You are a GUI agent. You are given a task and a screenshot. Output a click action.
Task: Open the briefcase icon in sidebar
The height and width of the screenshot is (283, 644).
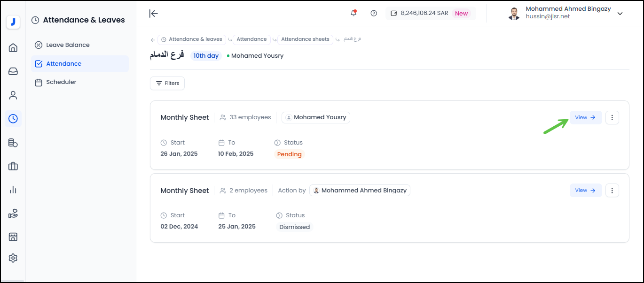pyautogui.click(x=13, y=166)
